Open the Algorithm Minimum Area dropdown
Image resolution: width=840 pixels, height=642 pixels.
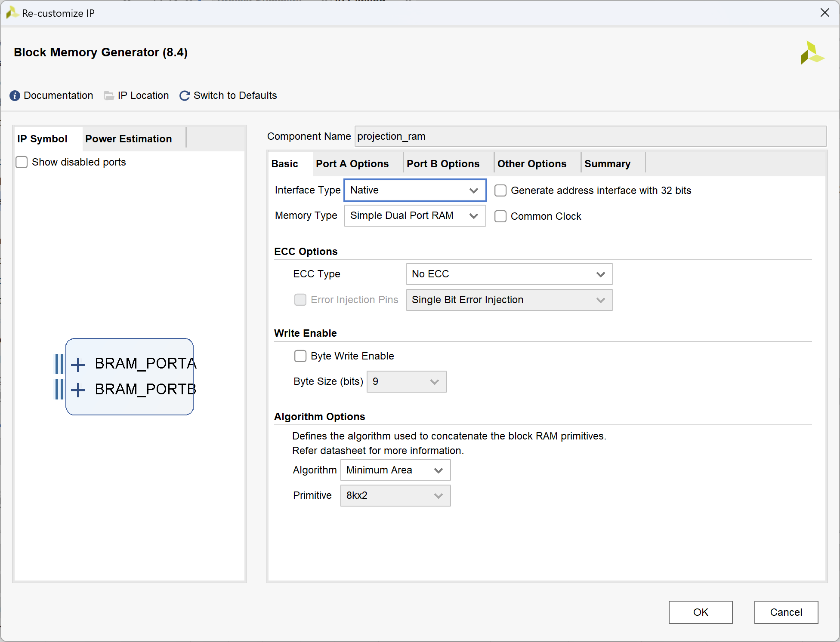395,470
